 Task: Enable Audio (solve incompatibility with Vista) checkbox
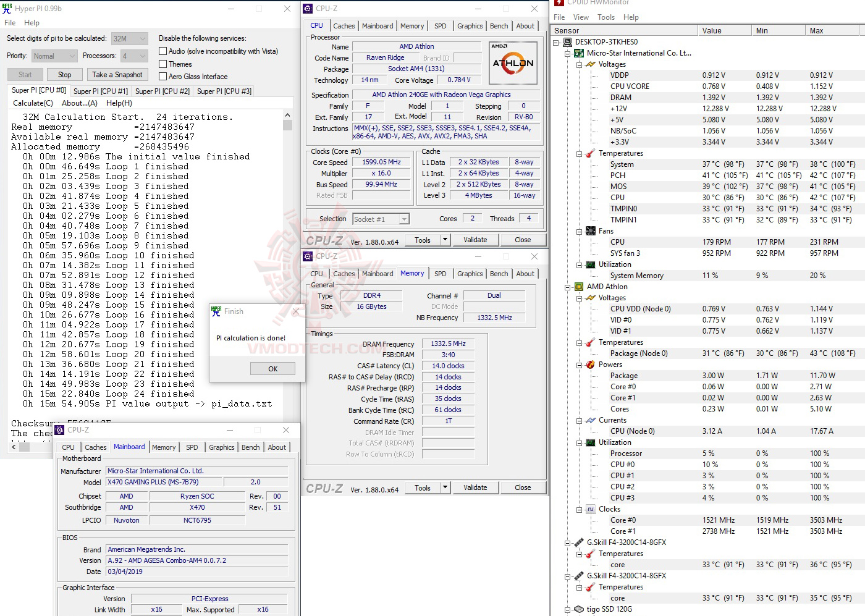163,51
